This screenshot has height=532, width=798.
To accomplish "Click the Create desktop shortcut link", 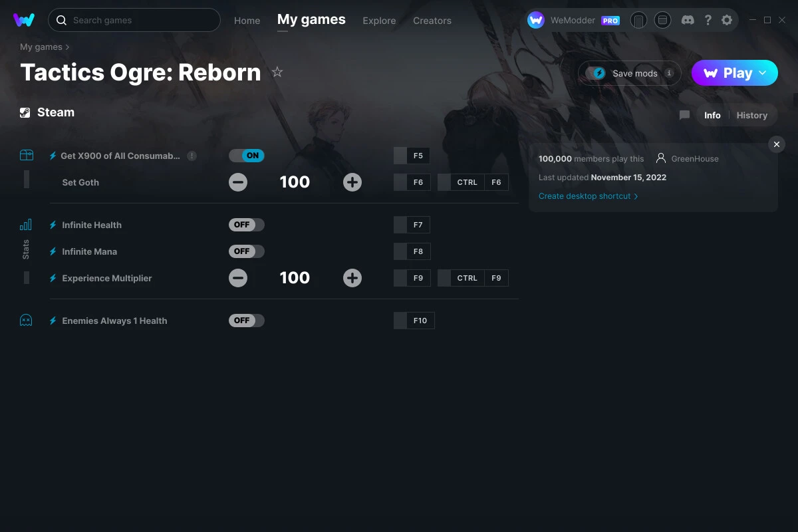I will [x=584, y=196].
